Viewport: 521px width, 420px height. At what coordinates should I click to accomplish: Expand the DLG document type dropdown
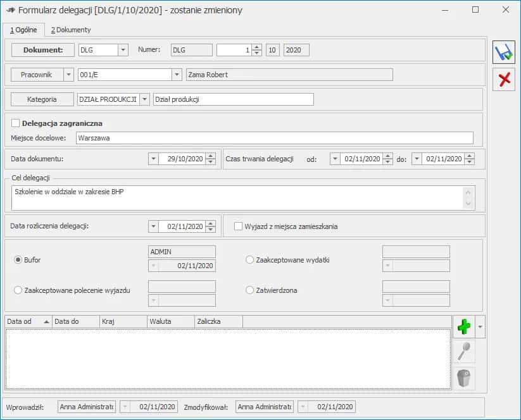(x=123, y=50)
